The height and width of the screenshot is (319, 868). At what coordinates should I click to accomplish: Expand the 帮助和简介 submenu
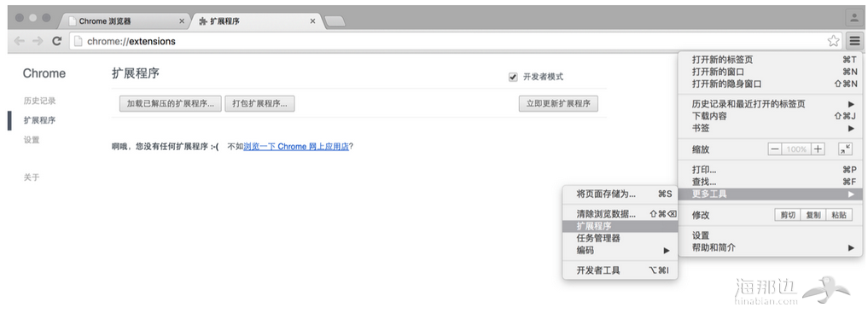pos(771,247)
